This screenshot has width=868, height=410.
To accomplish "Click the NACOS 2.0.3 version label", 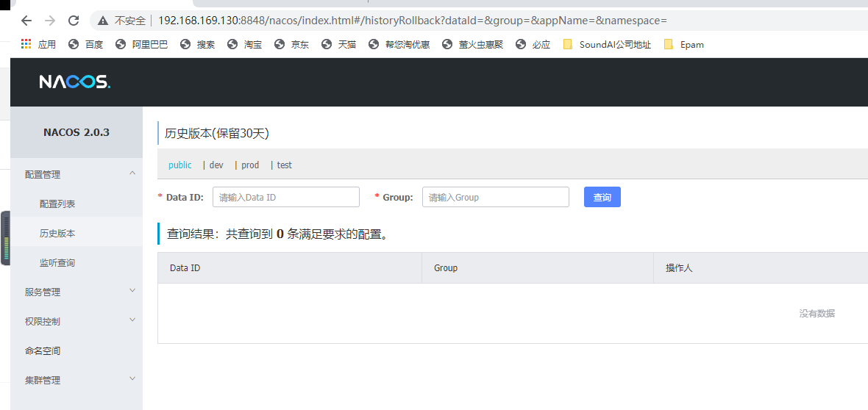I will point(77,133).
